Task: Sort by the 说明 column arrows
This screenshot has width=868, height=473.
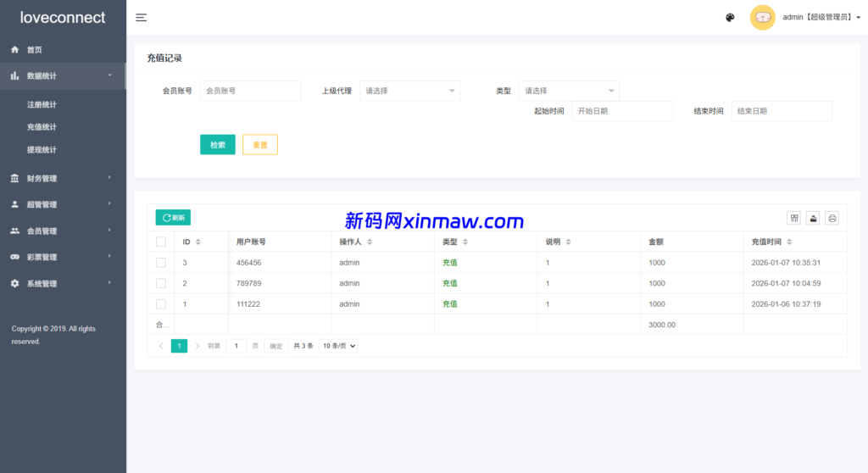Action: [569, 242]
